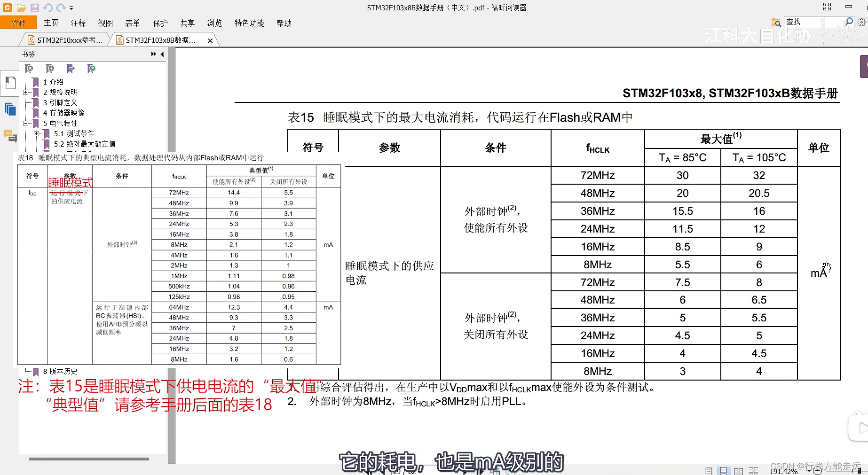Open the 浏览 ribbon tab
Viewport: 868px width, 475px height.
[214, 23]
